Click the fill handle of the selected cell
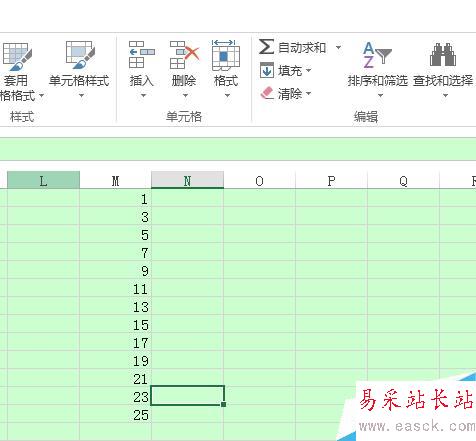This screenshot has width=476, height=441. click(223, 404)
